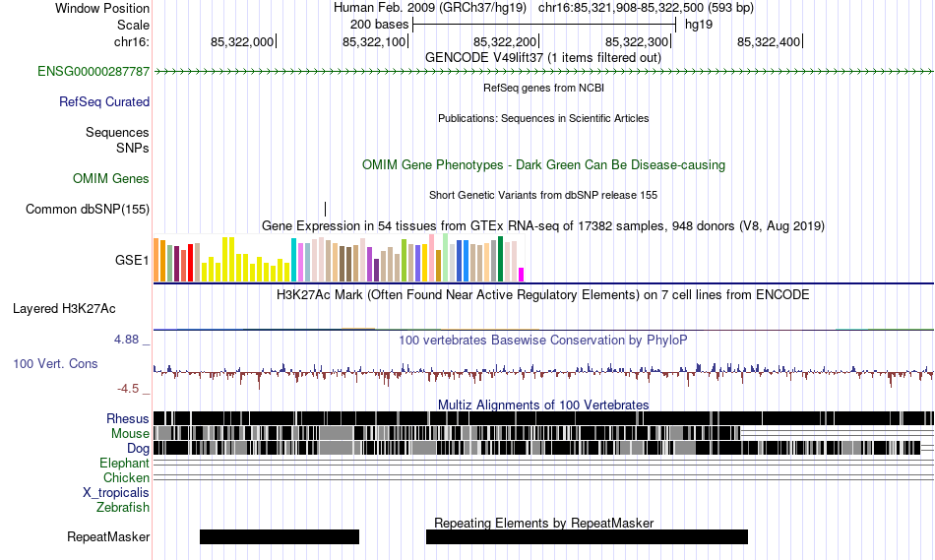This screenshot has height=560, width=935.
Task: Click the ENSG00000287787 gene label
Action: [93, 72]
